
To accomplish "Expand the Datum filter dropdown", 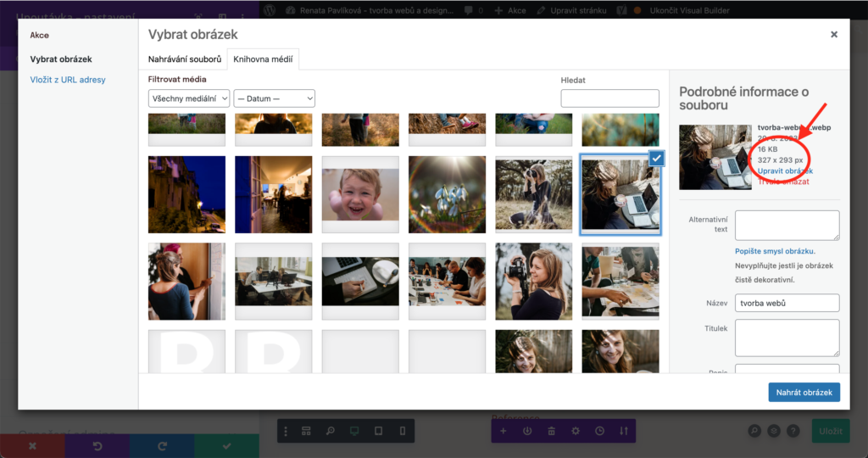I will click(274, 98).
